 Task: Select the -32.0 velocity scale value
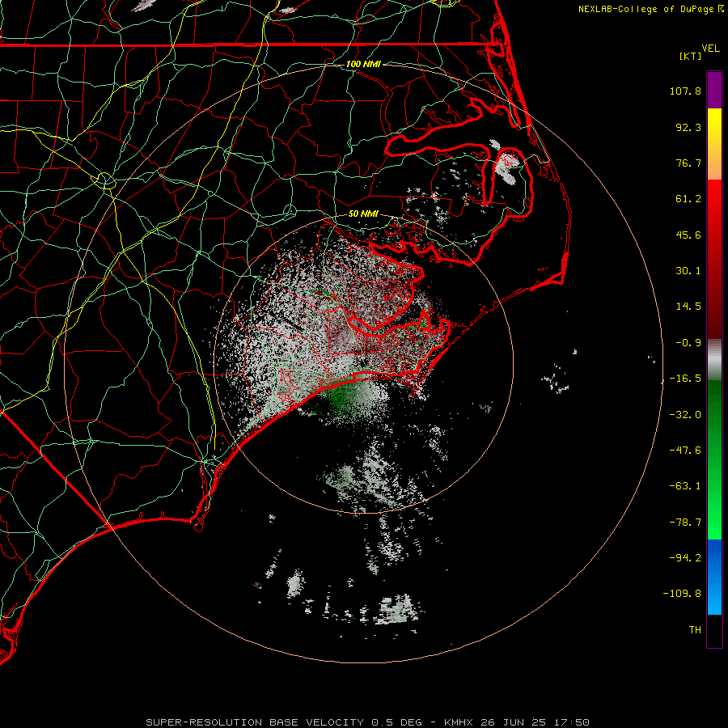coord(685,415)
